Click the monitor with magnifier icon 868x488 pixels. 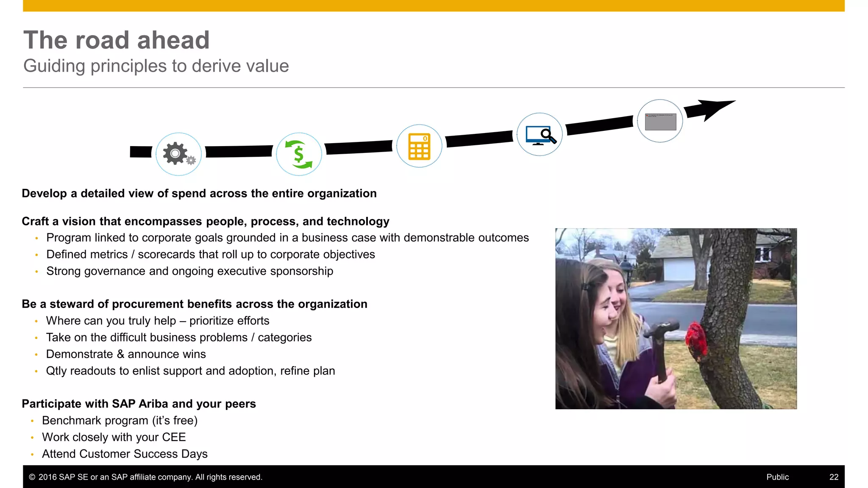540,135
